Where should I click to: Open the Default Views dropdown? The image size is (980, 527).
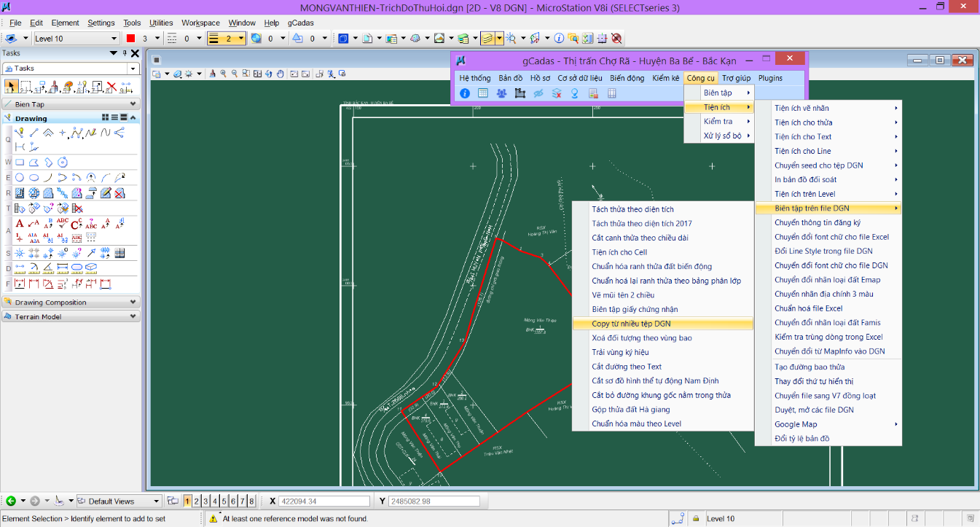point(119,501)
